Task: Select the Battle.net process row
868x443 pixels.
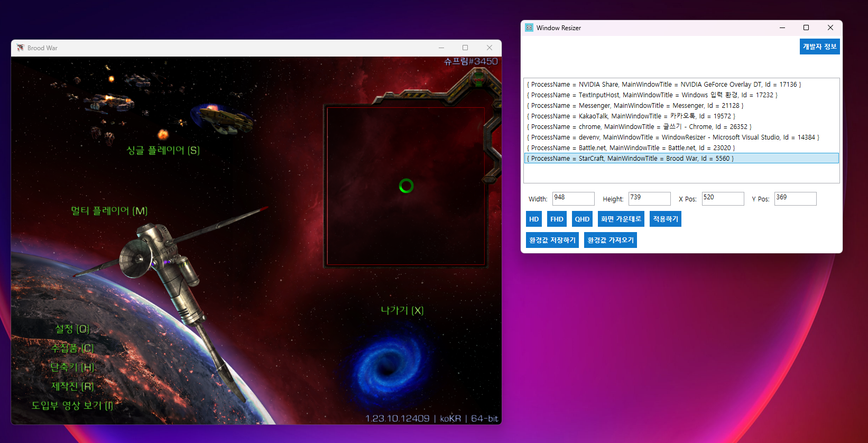Action: coord(681,148)
